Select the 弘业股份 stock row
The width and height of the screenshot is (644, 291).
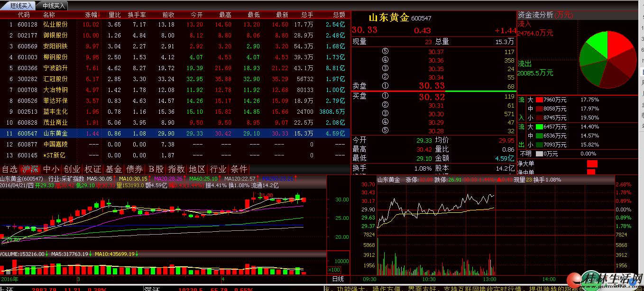55,24
